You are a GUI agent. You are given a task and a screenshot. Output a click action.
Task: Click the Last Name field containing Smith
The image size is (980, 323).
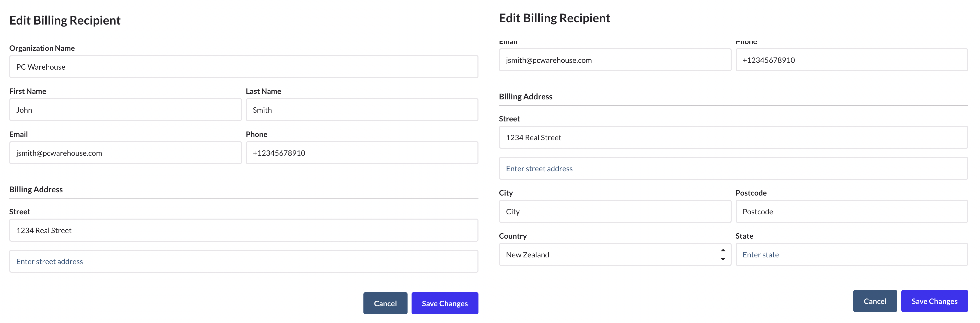[x=362, y=110]
